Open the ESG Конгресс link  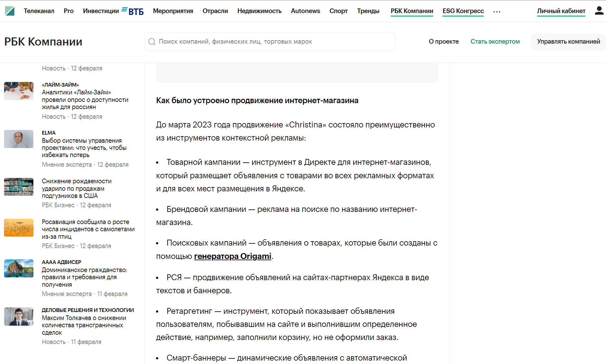point(463,11)
